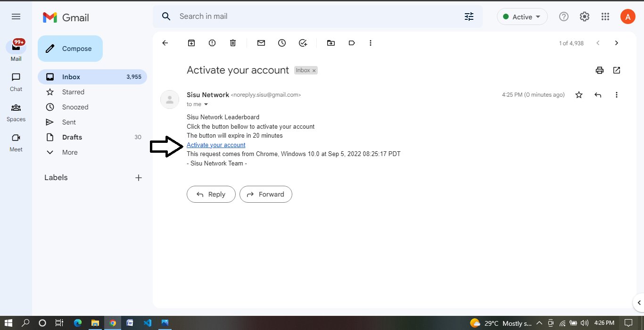Click the Forward button

point(266,194)
